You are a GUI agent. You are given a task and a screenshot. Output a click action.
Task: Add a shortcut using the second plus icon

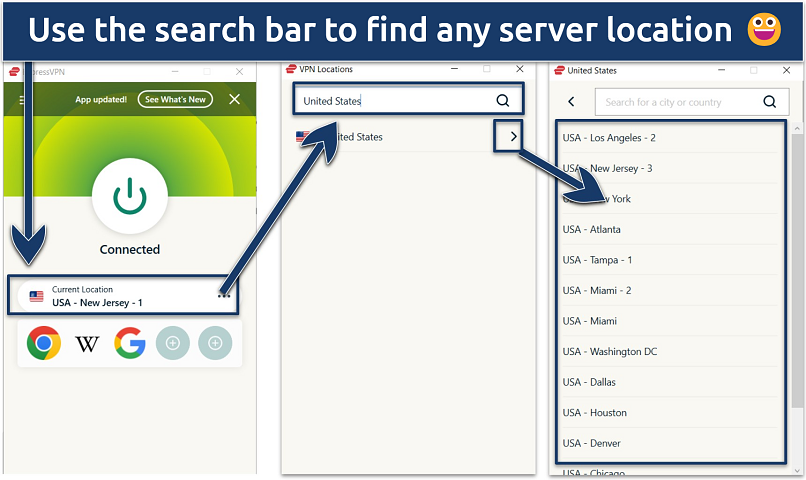click(x=215, y=343)
